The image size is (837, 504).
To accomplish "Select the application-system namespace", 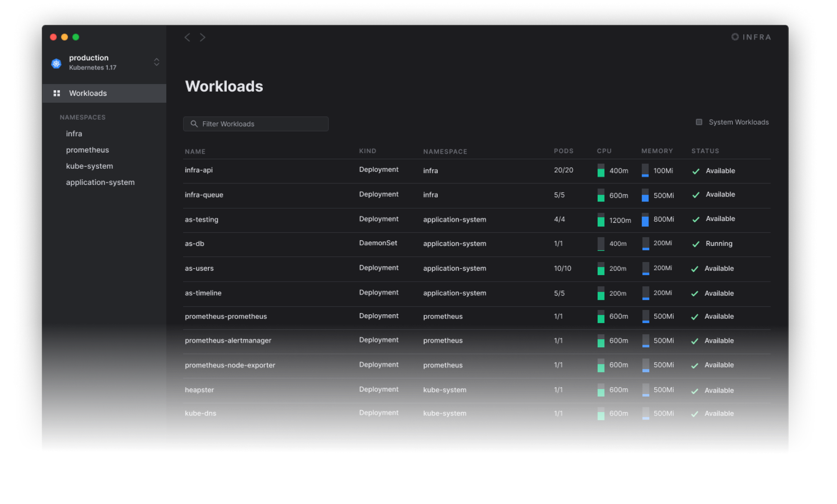I will 101,182.
